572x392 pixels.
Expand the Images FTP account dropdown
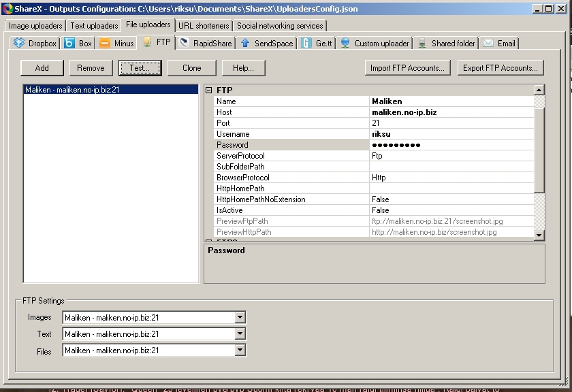click(x=239, y=318)
